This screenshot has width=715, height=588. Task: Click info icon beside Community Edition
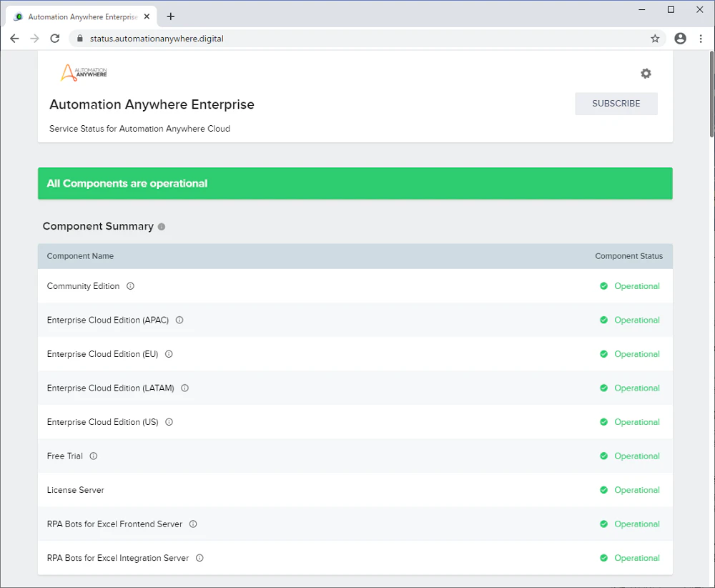click(x=130, y=286)
